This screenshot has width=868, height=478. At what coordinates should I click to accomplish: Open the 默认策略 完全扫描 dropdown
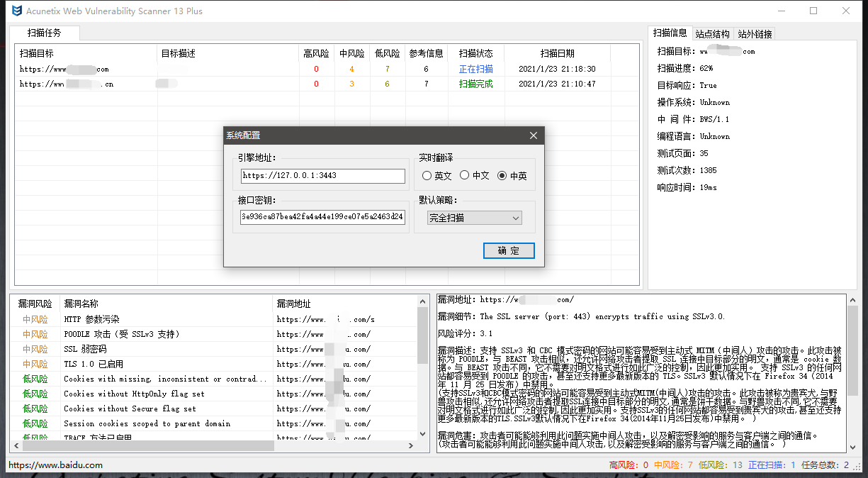coord(475,218)
